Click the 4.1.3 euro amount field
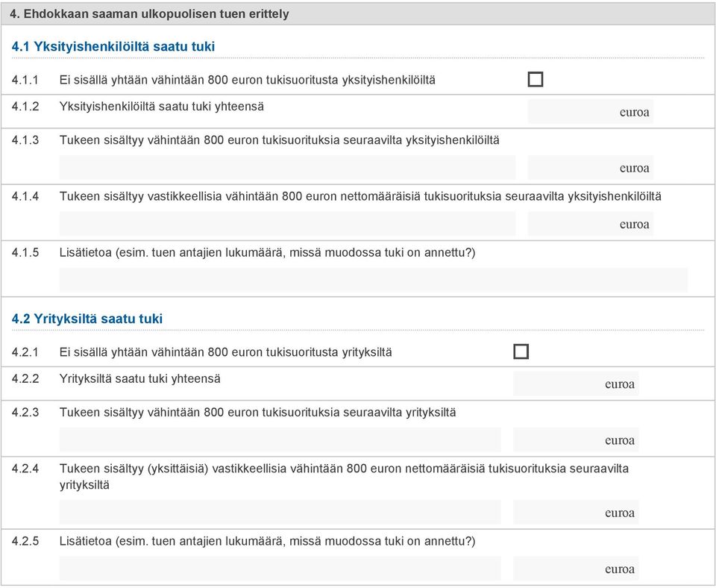This screenshot has width=716, height=588. 591,168
